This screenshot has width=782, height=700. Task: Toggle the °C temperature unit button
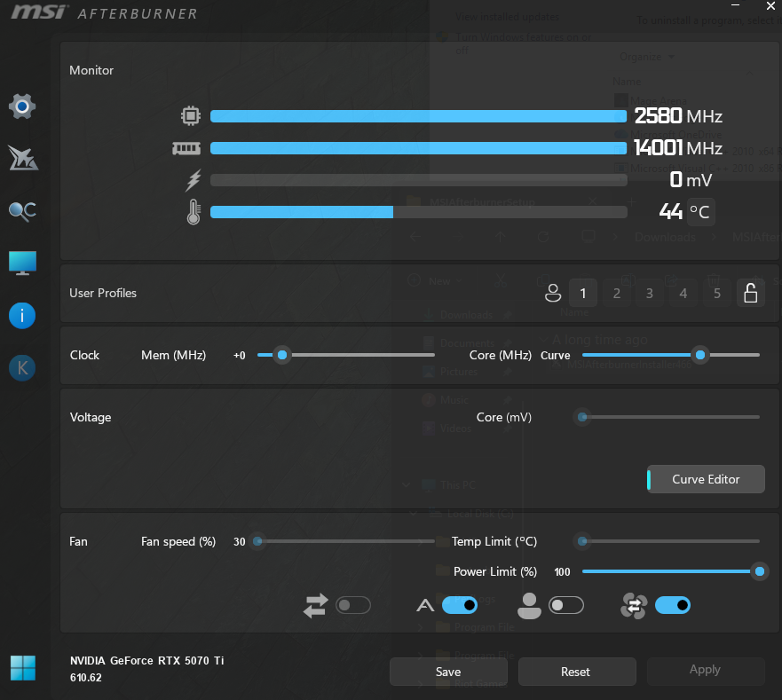point(700,212)
